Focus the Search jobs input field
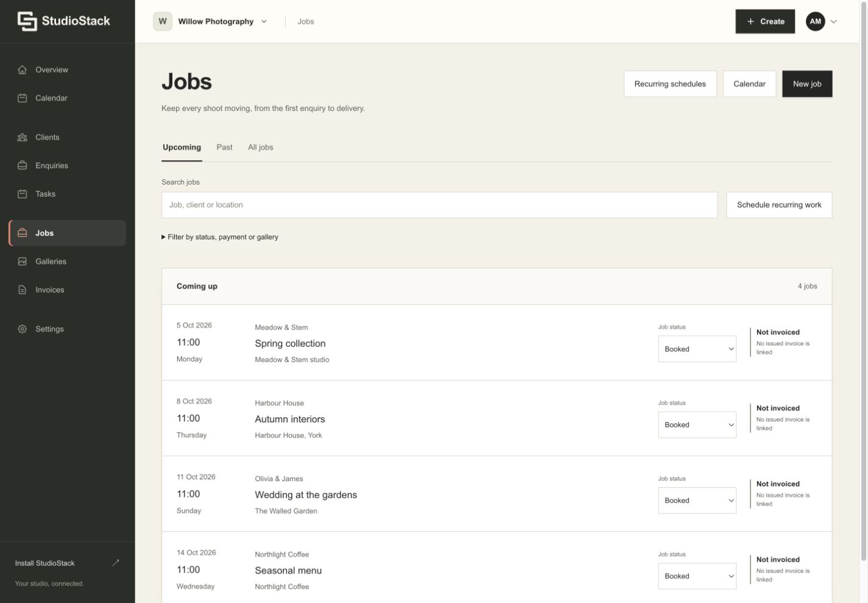The width and height of the screenshot is (868, 603). pyautogui.click(x=439, y=205)
